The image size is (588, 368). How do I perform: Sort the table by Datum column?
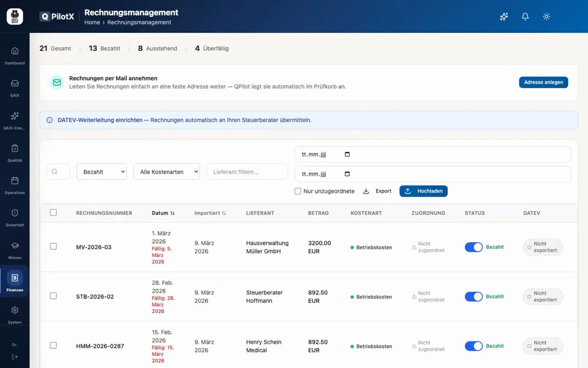pos(163,213)
